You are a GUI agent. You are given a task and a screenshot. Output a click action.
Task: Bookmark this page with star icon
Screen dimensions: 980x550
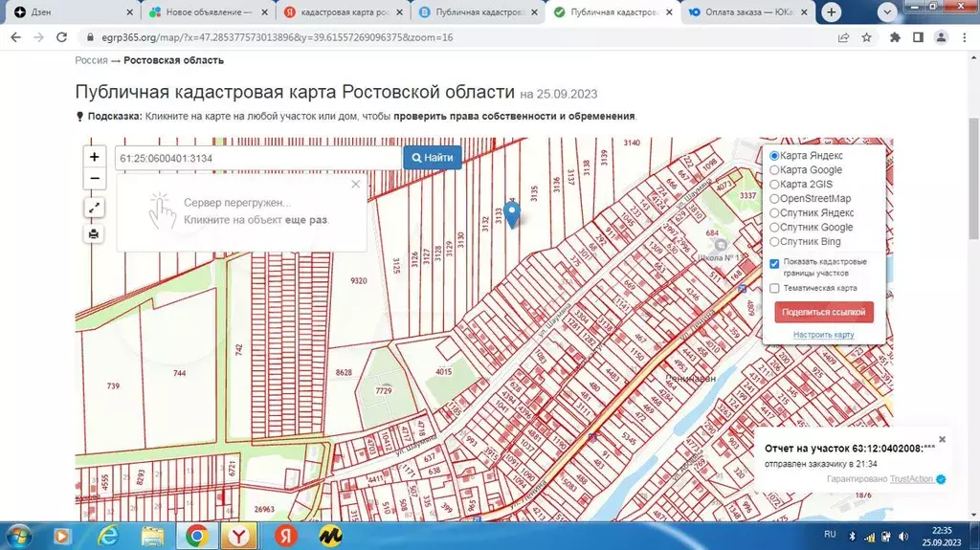tap(866, 37)
